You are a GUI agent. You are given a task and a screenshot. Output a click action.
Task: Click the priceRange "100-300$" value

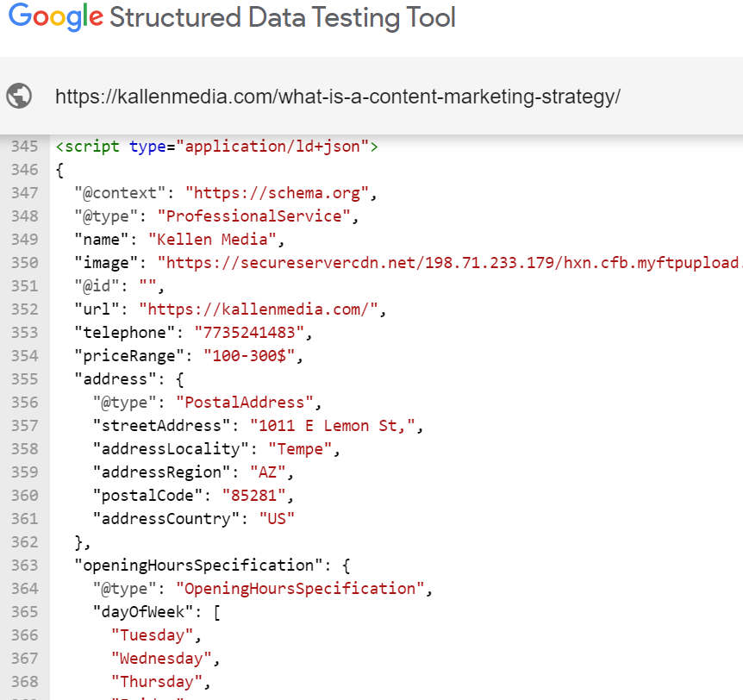tap(253, 356)
